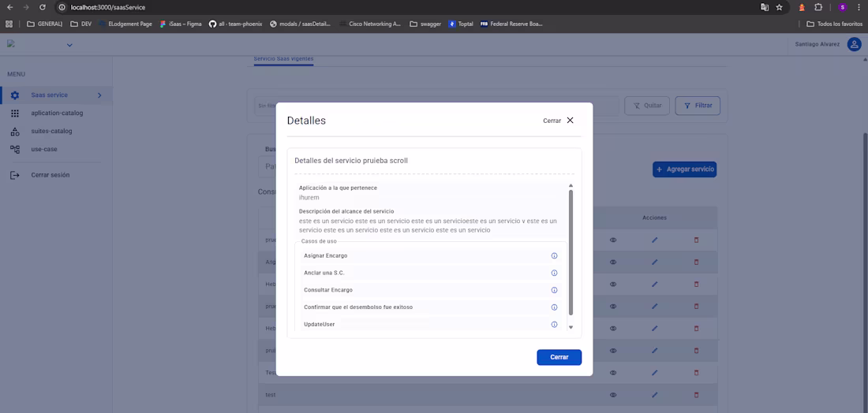Click Agregar servicio button
The height and width of the screenshot is (413, 868).
(684, 169)
